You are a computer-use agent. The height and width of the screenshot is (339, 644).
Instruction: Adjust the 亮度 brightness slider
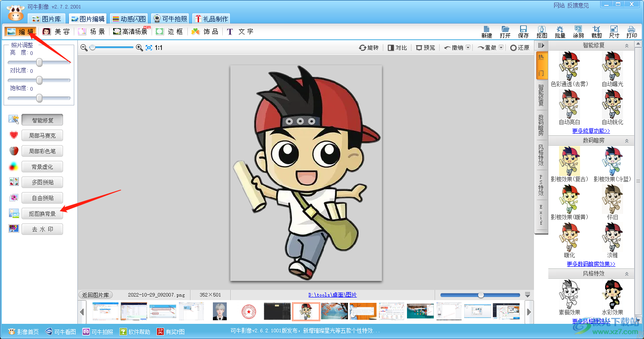point(39,63)
